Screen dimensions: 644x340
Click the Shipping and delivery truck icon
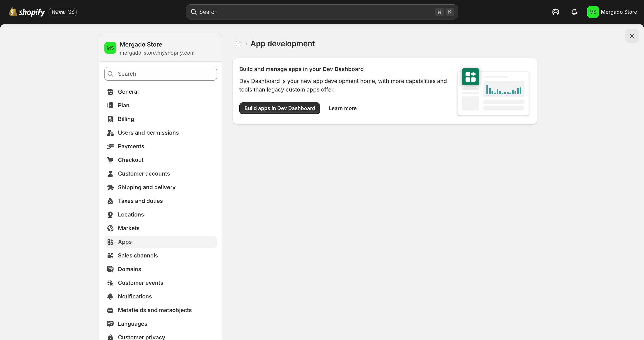click(x=110, y=187)
